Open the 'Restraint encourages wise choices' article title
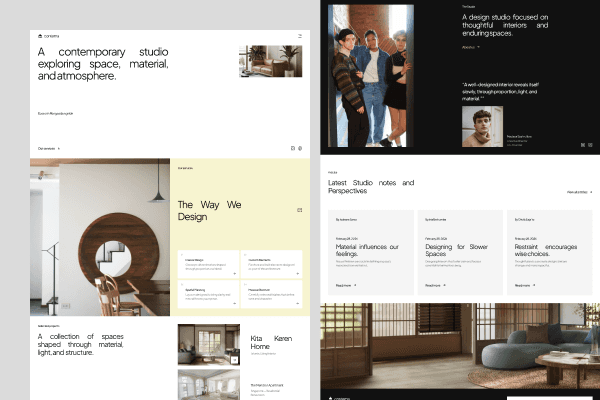The width and height of the screenshot is (600, 400). click(x=546, y=250)
